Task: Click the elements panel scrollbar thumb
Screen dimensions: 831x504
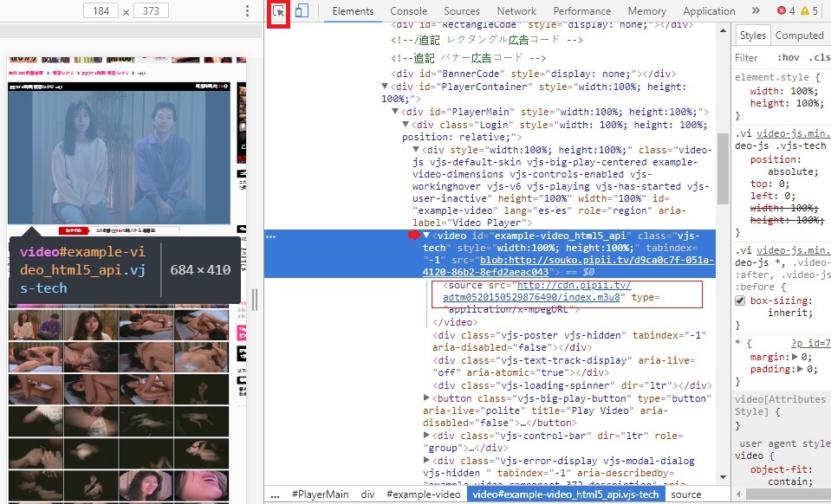Action: coord(723,168)
